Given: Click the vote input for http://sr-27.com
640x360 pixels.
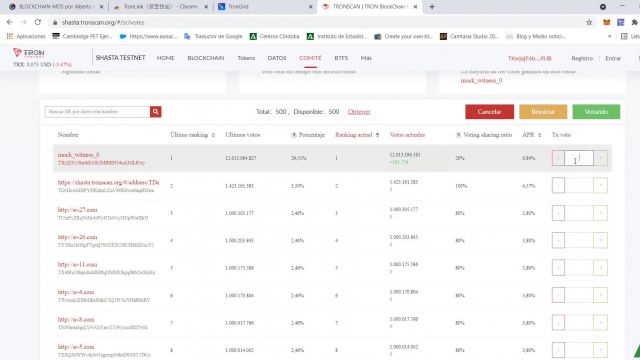Looking at the screenshot, I should coord(579,213).
